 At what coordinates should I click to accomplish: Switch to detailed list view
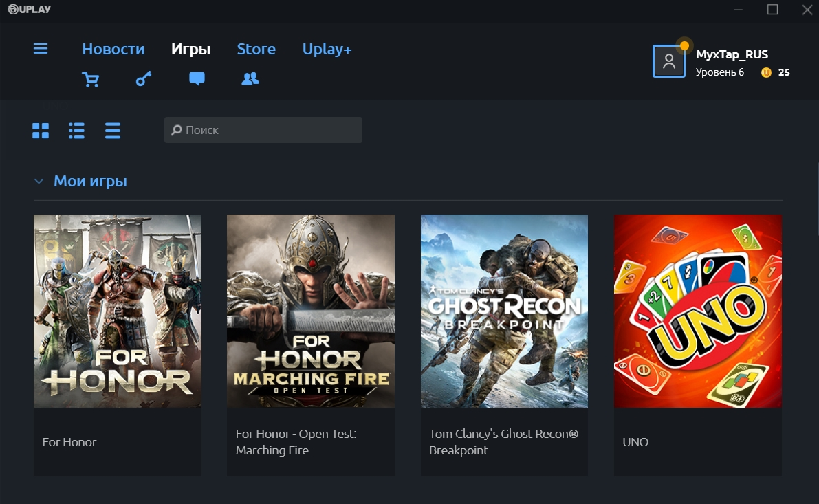point(76,131)
